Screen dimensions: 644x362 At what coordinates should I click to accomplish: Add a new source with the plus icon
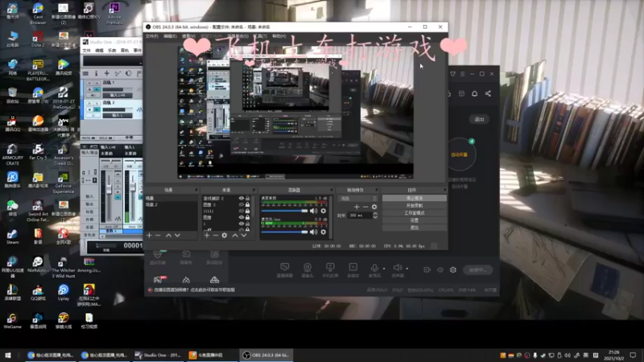[207, 235]
